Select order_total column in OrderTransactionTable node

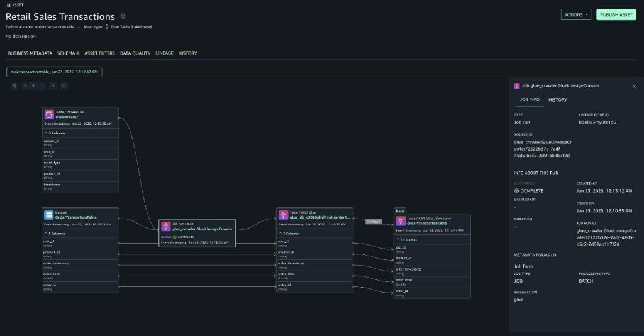(x=80, y=276)
